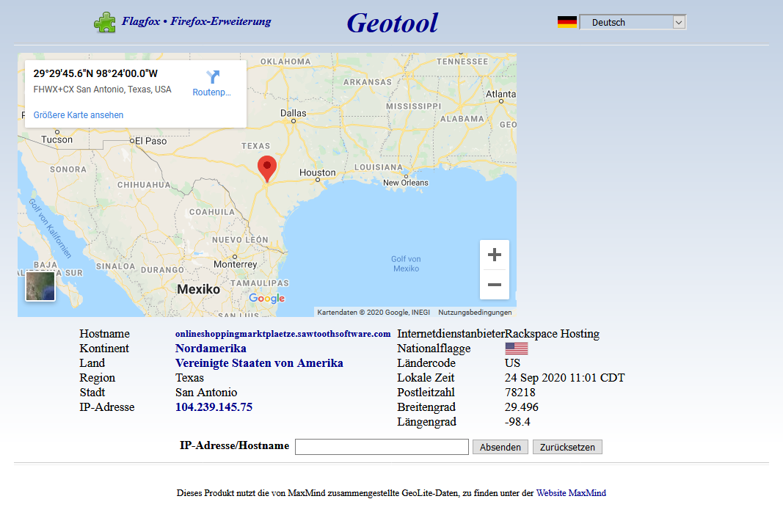Screen dimensions: 783x532
Task: Click the Mexiko country label on the map
Action: click(198, 289)
